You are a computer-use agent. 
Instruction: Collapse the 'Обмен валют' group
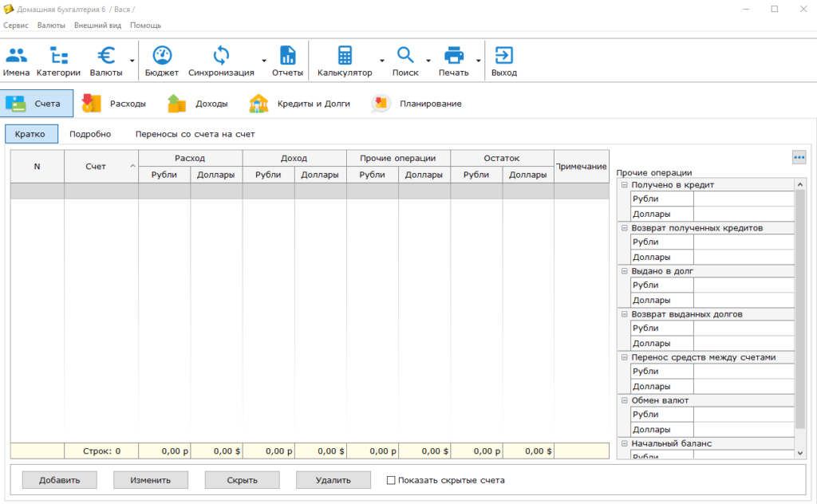pos(625,400)
